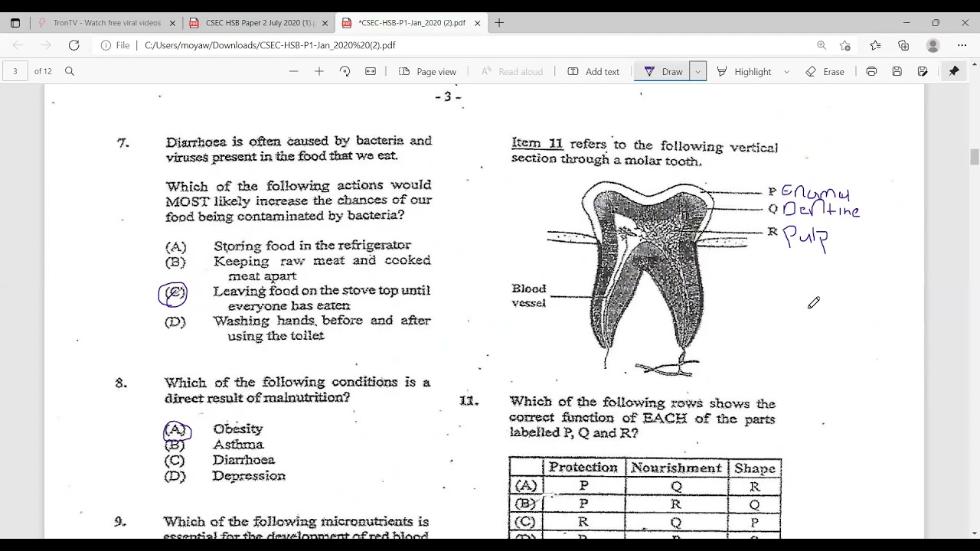Open the Favorites list
This screenshot has width=980, height=551.
(x=875, y=45)
